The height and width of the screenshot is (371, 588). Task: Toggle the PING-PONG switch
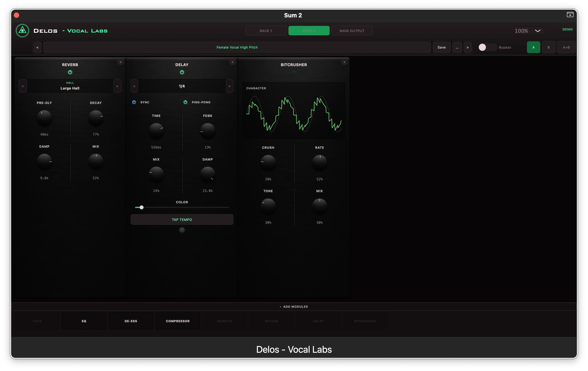coord(185,102)
